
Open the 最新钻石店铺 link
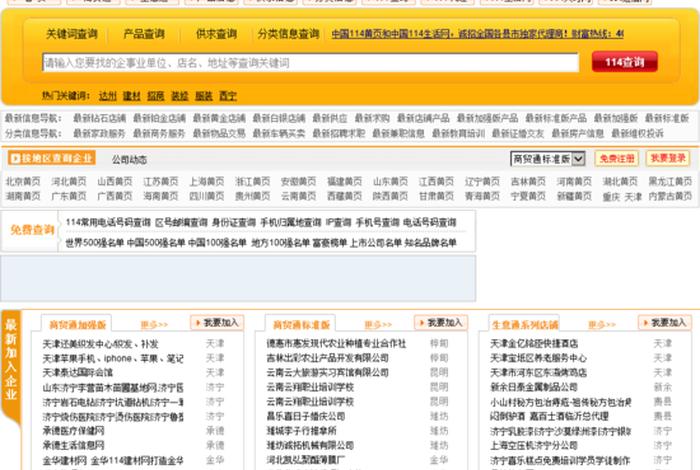point(100,118)
